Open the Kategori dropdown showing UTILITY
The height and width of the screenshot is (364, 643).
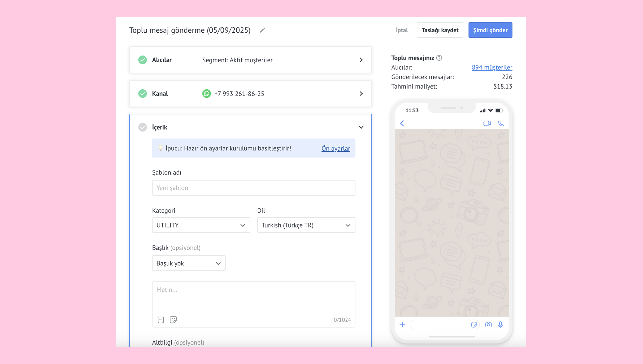pyautogui.click(x=201, y=225)
